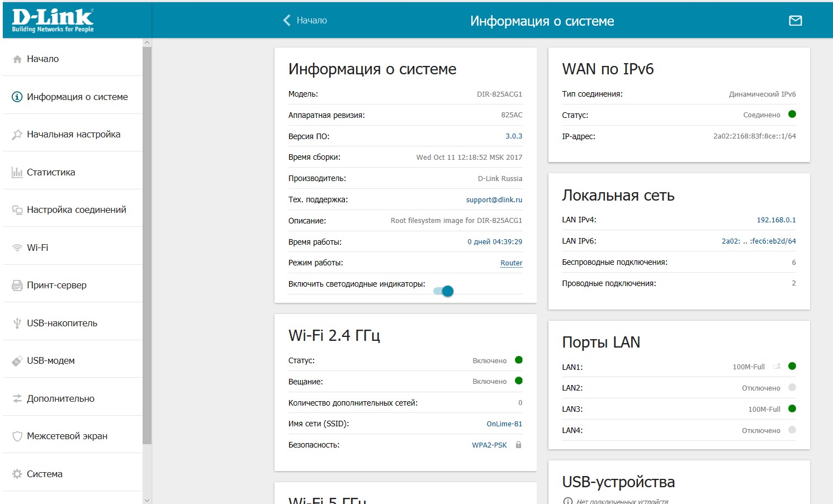The height and width of the screenshot is (504, 833).
Task: Open LAN IPv4 address 192.168.0.1 link
Action: 776,220
